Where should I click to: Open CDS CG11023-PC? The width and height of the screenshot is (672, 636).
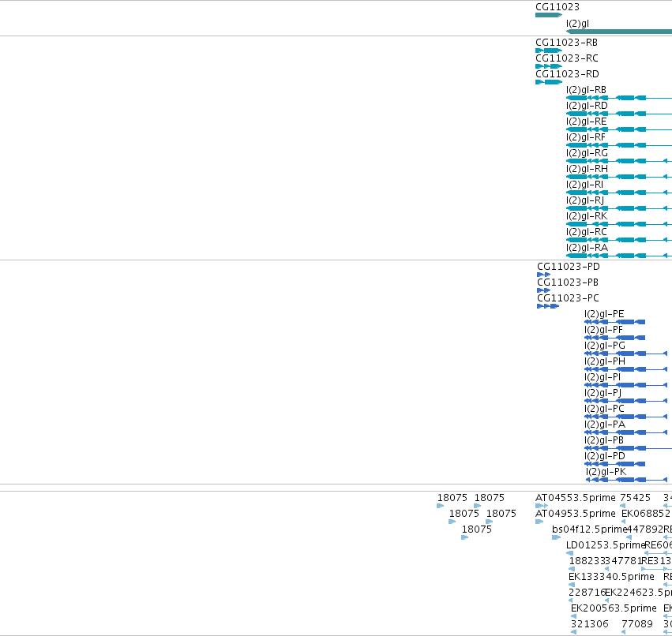point(548,306)
